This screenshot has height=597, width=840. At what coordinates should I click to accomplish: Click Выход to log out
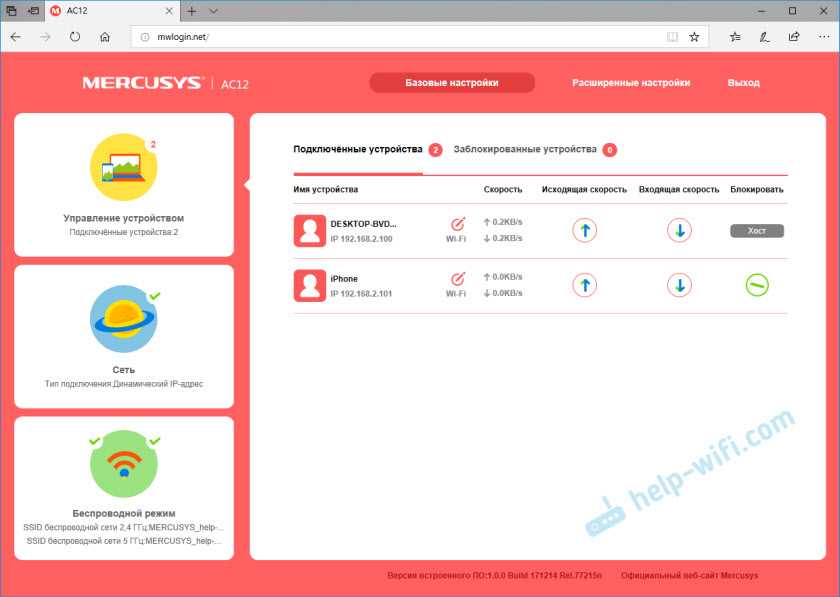coord(743,83)
